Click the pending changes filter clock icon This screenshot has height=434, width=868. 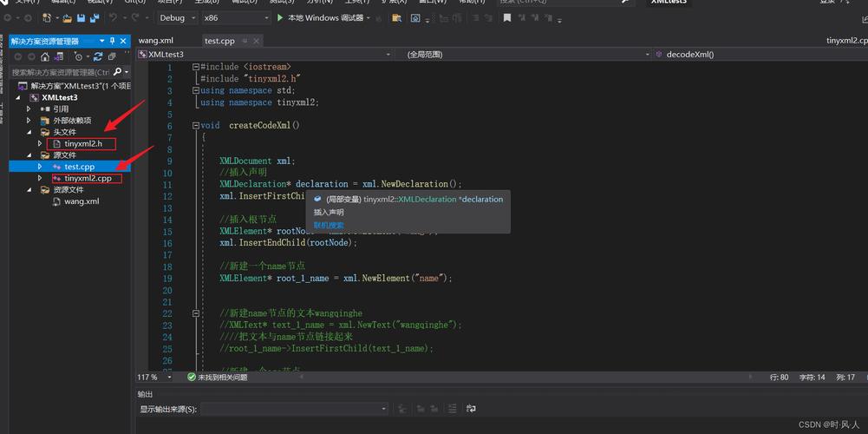point(78,56)
